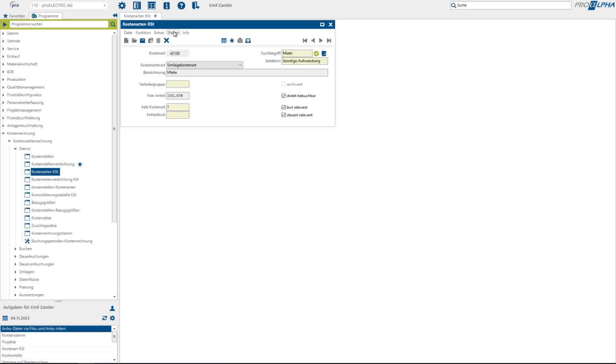The image size is (616, 364).
Task: Collapse the Kostenrechnung tree node
Action: click(x=3, y=133)
